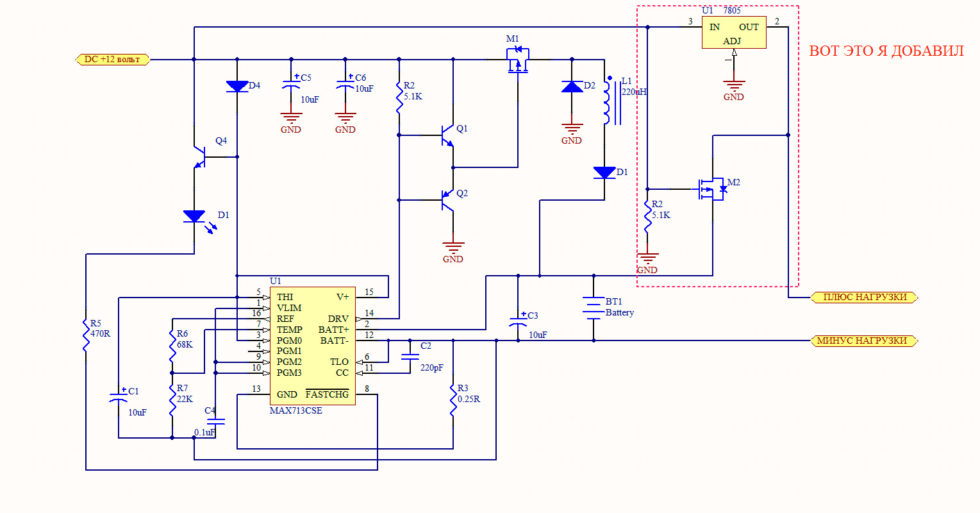980x513 pixels.
Task: Select the Q1 transistor symbol
Action: 447,135
